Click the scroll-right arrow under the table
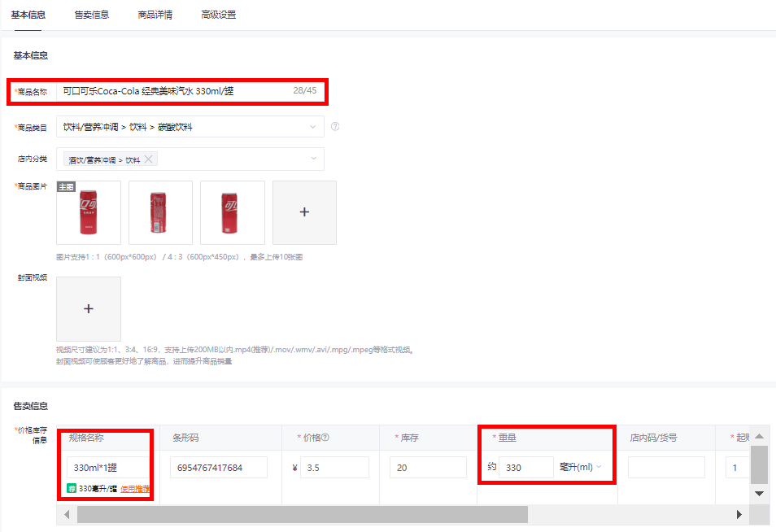776x532 pixels. tap(739, 515)
